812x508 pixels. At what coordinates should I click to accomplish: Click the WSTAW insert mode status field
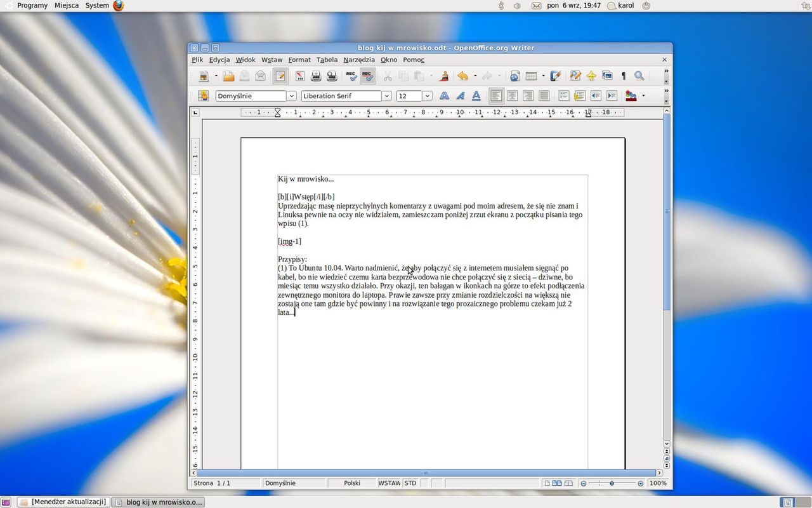[390, 483]
